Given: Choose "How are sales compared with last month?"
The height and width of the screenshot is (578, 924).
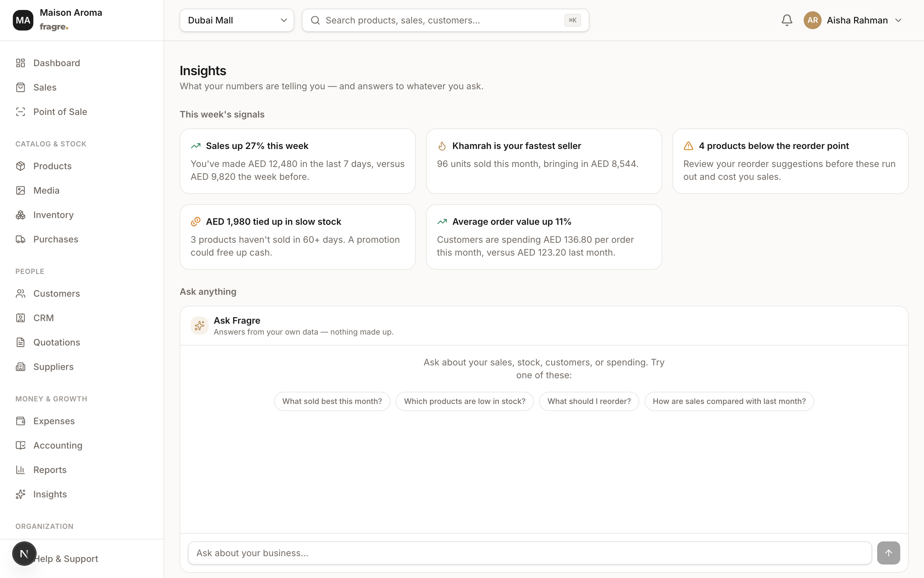Looking at the screenshot, I should [729, 401].
